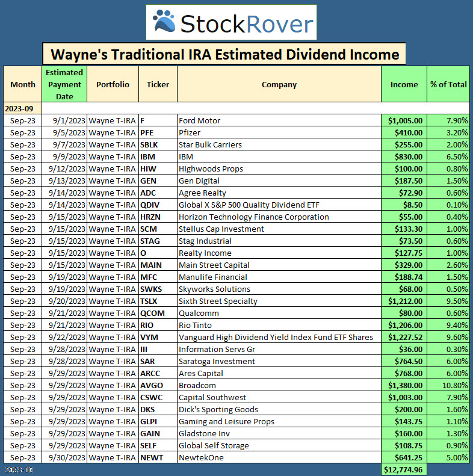Image resolution: width=473 pixels, height=476 pixels.
Task: Click the StockRover paw logo icon
Action: tap(165, 22)
